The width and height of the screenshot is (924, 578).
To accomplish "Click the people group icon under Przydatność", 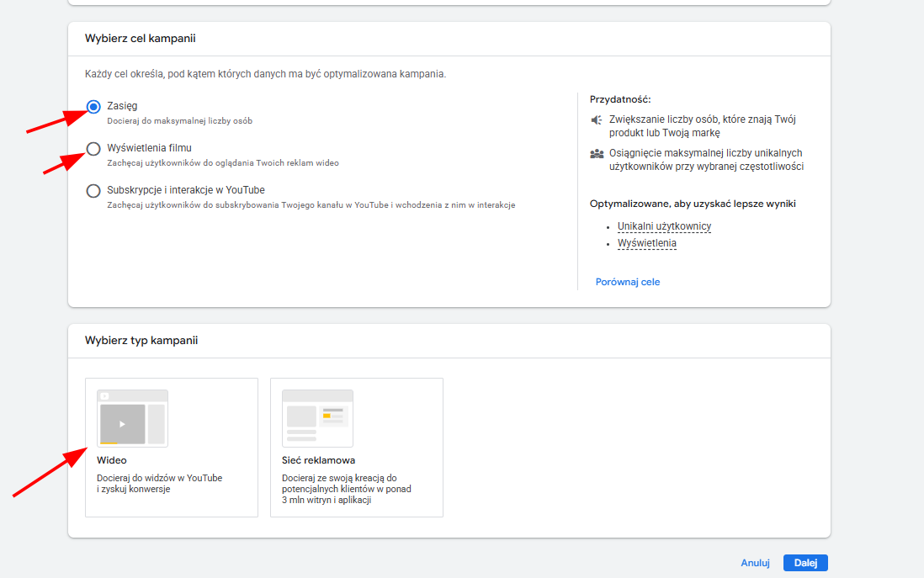I will (x=597, y=154).
